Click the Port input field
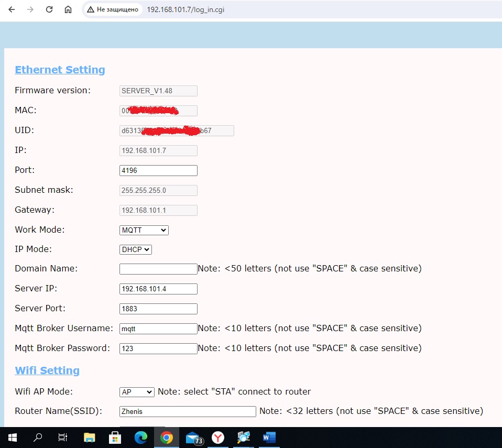 point(158,170)
